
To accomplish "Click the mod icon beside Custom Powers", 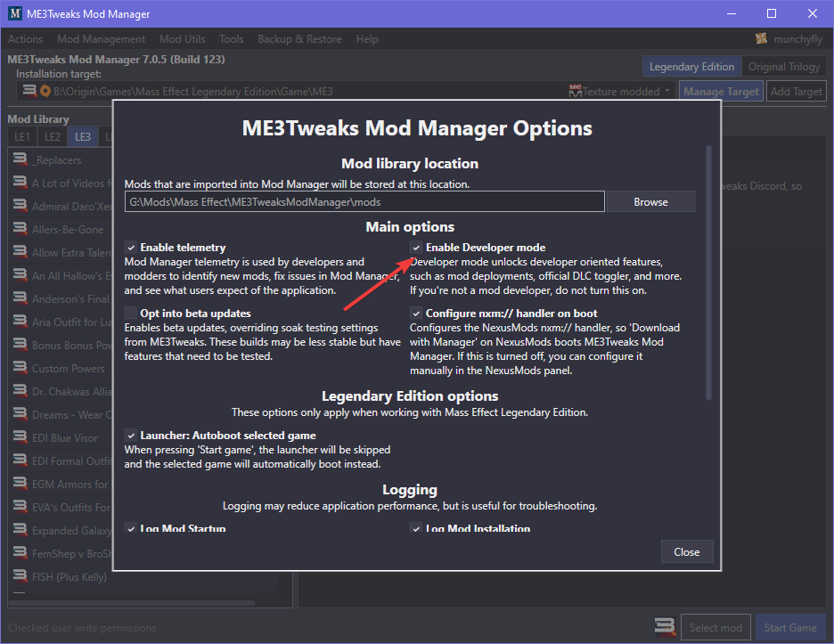I will [x=20, y=368].
